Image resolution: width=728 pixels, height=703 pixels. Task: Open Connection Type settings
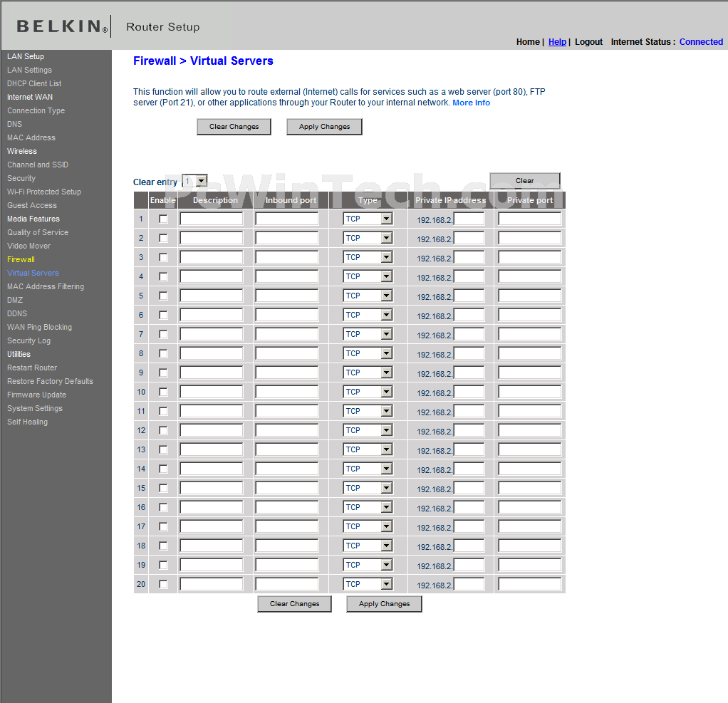36,110
